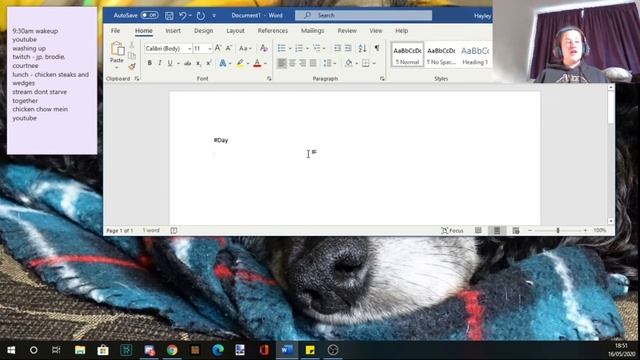
Task: Increase the paragraph indent
Action: 348,48
